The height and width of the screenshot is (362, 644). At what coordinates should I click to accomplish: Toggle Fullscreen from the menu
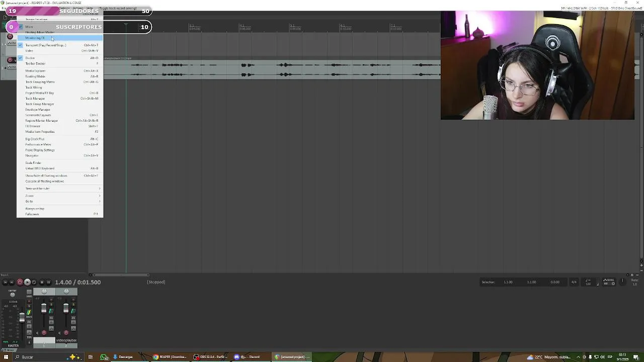(60, 214)
